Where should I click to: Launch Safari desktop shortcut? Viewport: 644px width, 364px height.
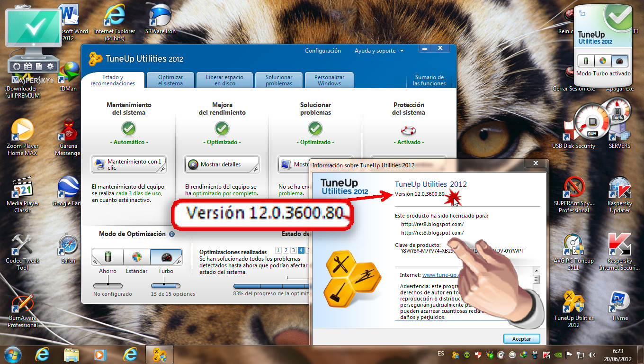(x=68, y=249)
